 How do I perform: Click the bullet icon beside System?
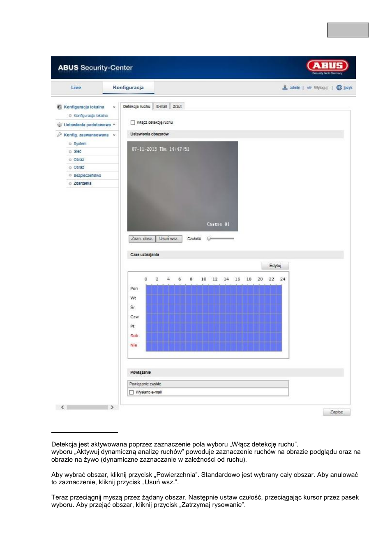pyautogui.click(x=70, y=144)
